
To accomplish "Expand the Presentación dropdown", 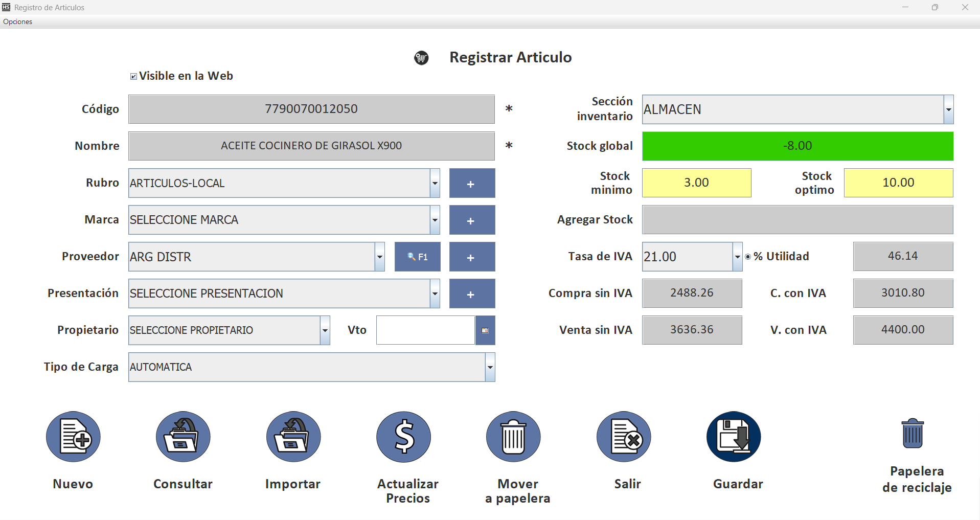I will (435, 293).
